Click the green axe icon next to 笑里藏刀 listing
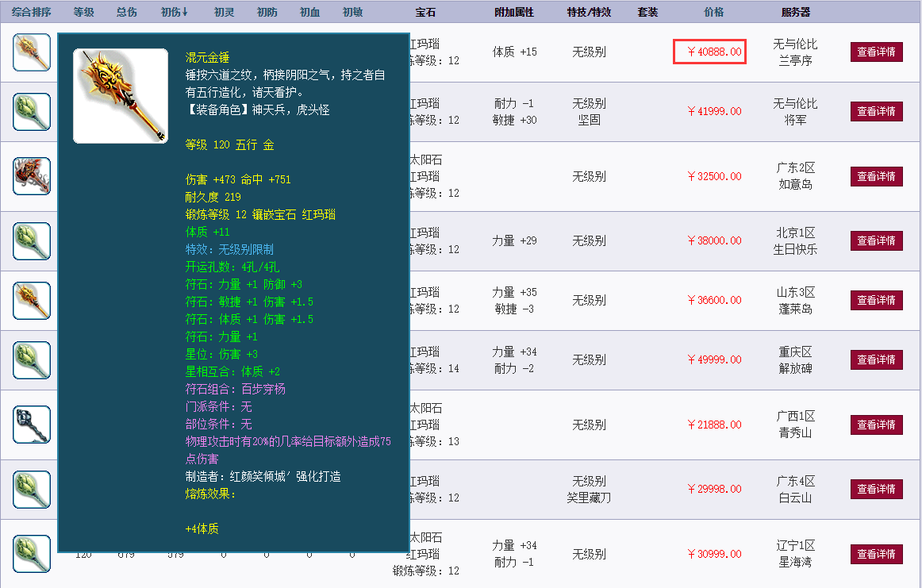922x588 pixels. (x=29, y=489)
